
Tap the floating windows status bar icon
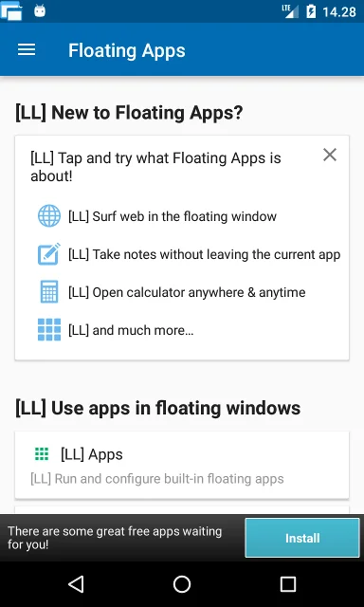coord(11,10)
